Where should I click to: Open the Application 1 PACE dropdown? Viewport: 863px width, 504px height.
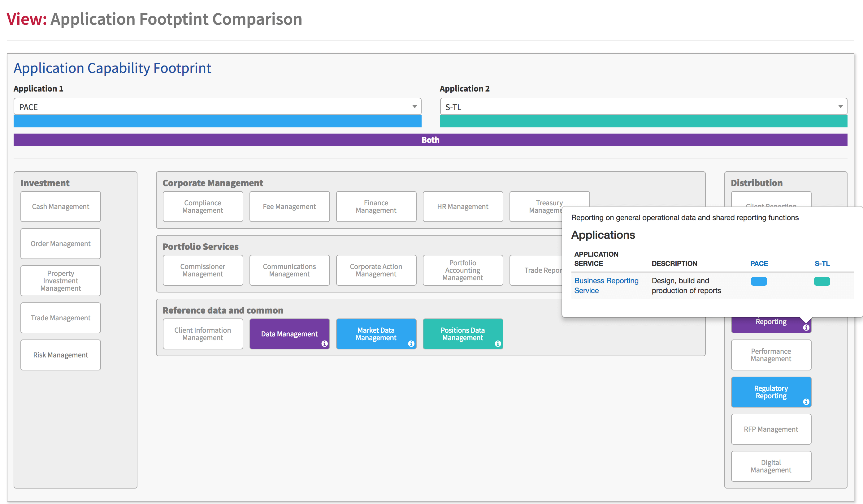coord(218,107)
